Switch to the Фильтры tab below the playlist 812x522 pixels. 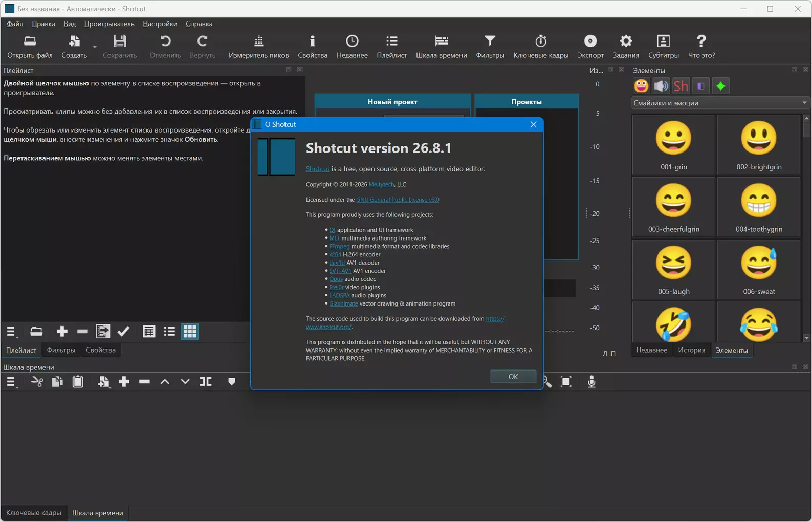[61, 350]
